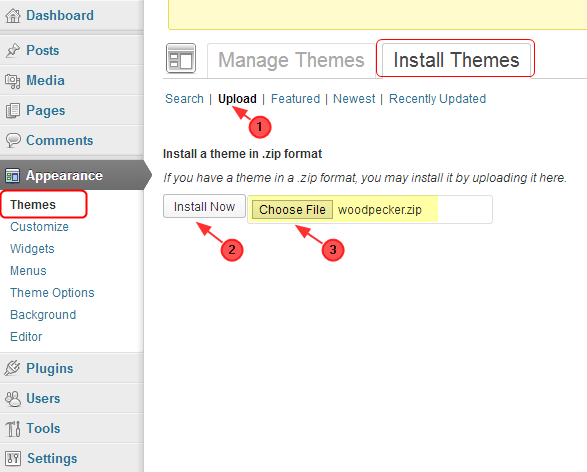587x472 pixels.
Task: Switch to the Manage Themes tab
Action: (x=291, y=60)
